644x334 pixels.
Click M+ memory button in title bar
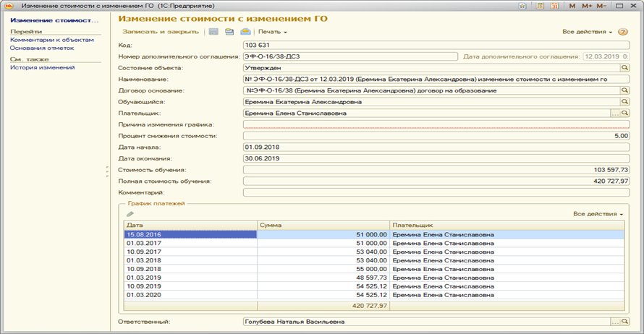pos(586,6)
